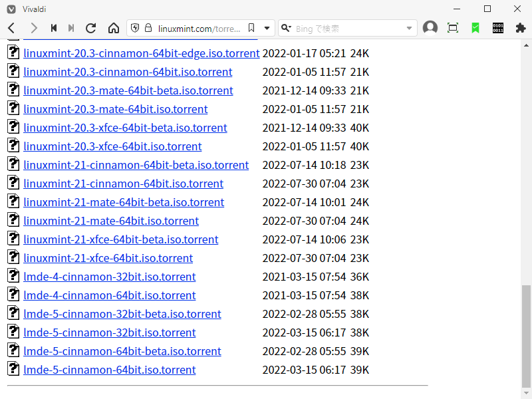Click the green bookmark extension icon
The height and width of the screenshot is (399, 532).
475,28
